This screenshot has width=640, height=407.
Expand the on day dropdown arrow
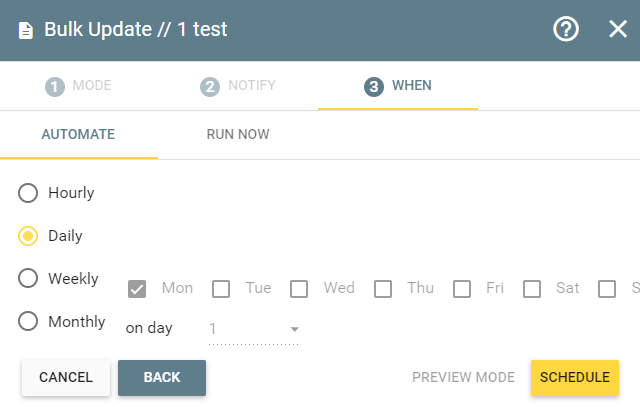294,329
